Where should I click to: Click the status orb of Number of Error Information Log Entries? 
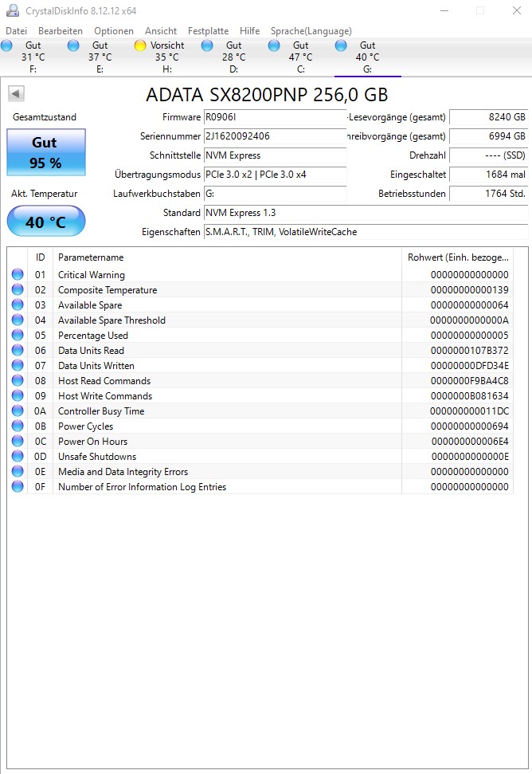18,486
